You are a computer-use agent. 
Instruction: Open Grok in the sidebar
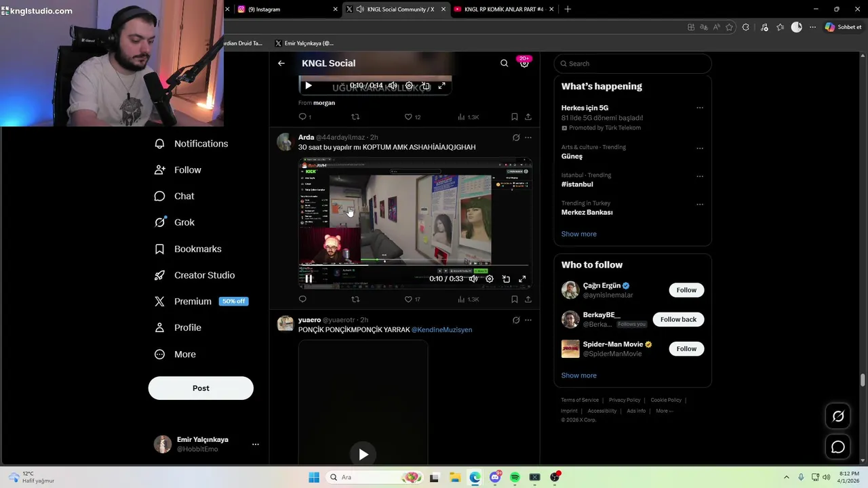tap(174, 222)
